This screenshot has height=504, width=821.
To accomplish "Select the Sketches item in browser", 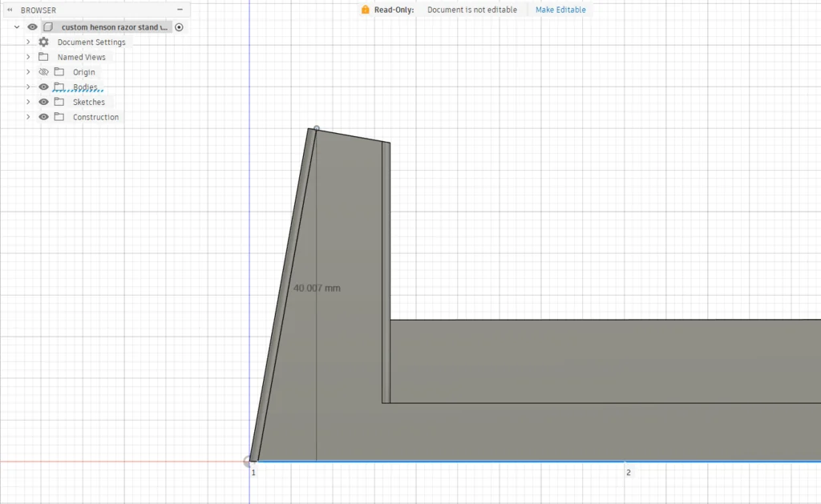I will (x=89, y=102).
